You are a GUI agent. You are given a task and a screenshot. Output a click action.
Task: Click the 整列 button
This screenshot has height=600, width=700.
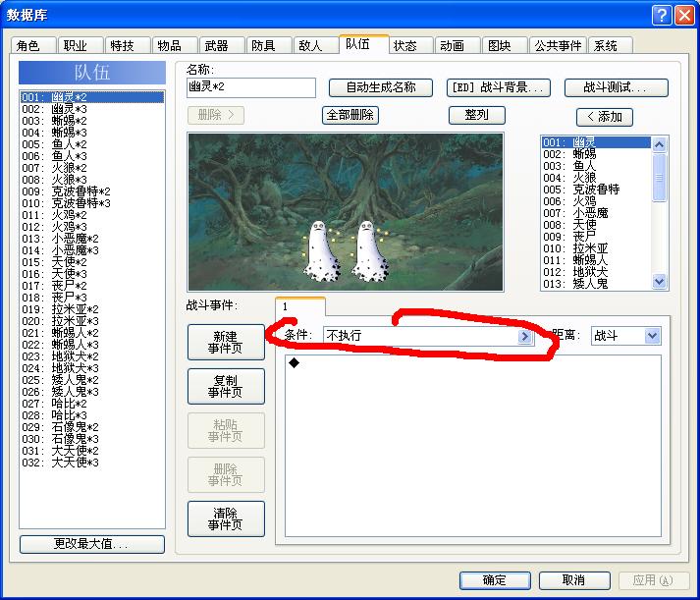pos(477,115)
